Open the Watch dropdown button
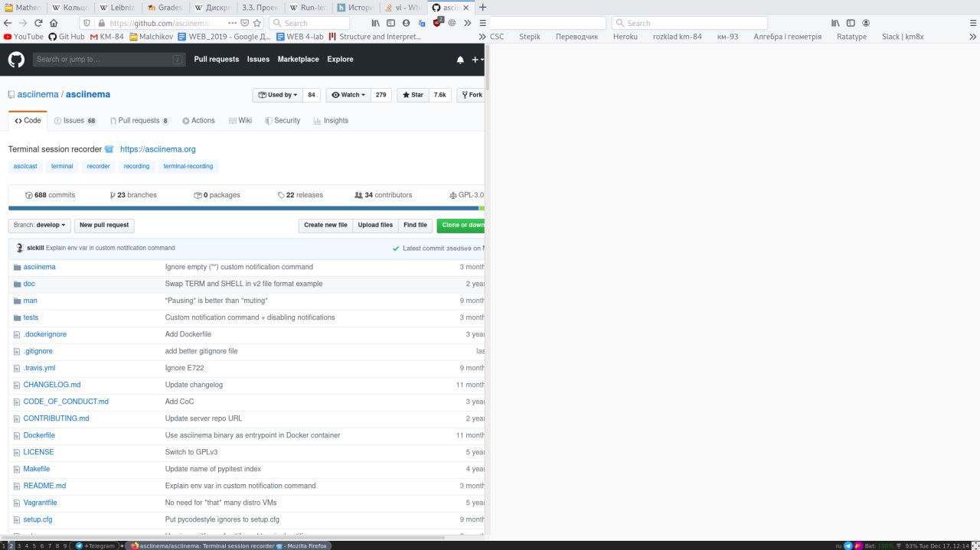The height and width of the screenshot is (550, 980). point(350,95)
